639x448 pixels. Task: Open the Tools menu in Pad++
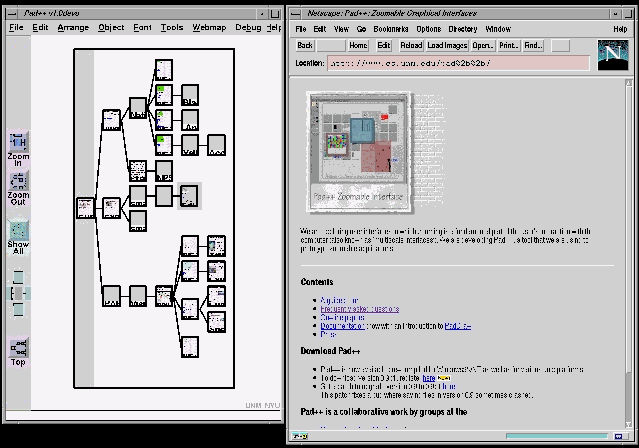172,27
